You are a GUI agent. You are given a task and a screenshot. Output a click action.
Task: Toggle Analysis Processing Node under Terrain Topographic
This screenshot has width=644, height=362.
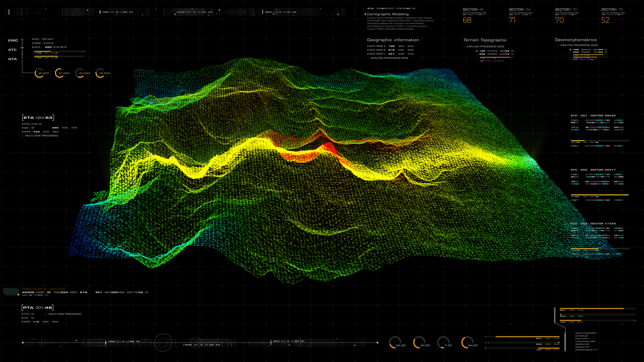tap(465, 47)
